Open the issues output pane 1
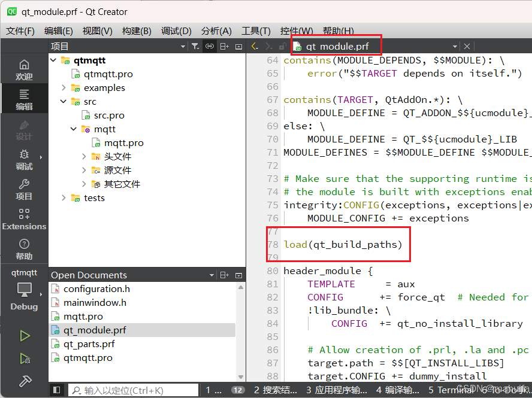532x398 pixels. pos(214,390)
